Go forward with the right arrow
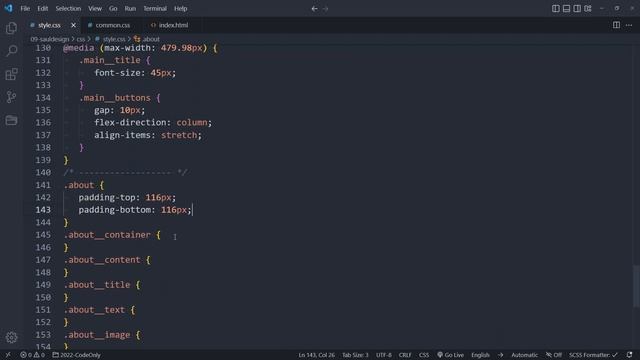Image resolution: width=640 pixels, height=360 pixels. 325,9
